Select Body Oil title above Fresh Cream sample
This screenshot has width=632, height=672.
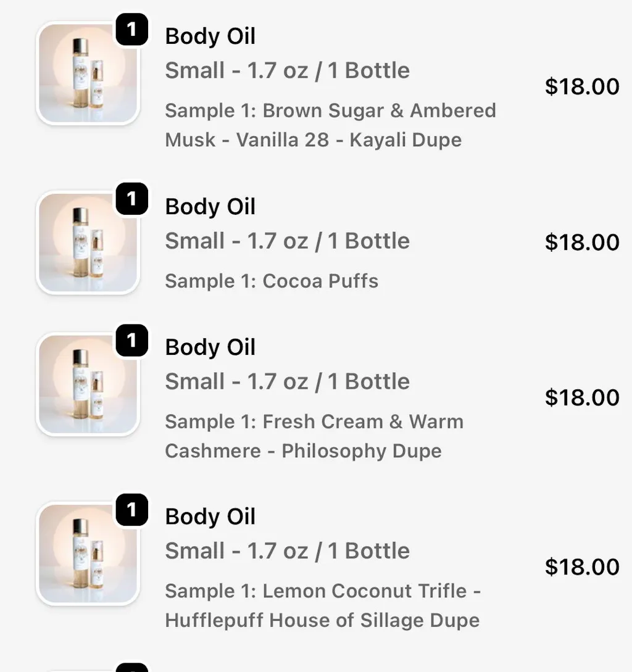coord(210,347)
